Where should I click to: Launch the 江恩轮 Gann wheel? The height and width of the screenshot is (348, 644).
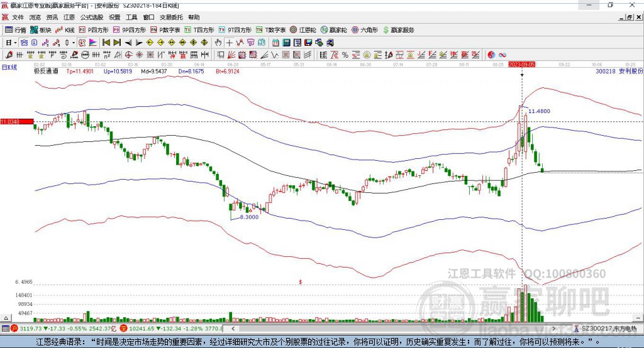(x=303, y=30)
